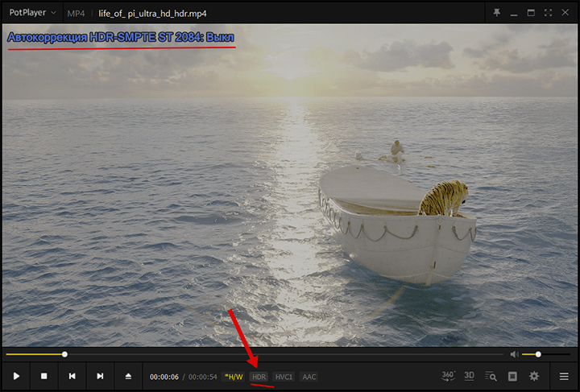Skip to the previous track
The height and width of the screenshot is (392, 580).
click(72, 376)
